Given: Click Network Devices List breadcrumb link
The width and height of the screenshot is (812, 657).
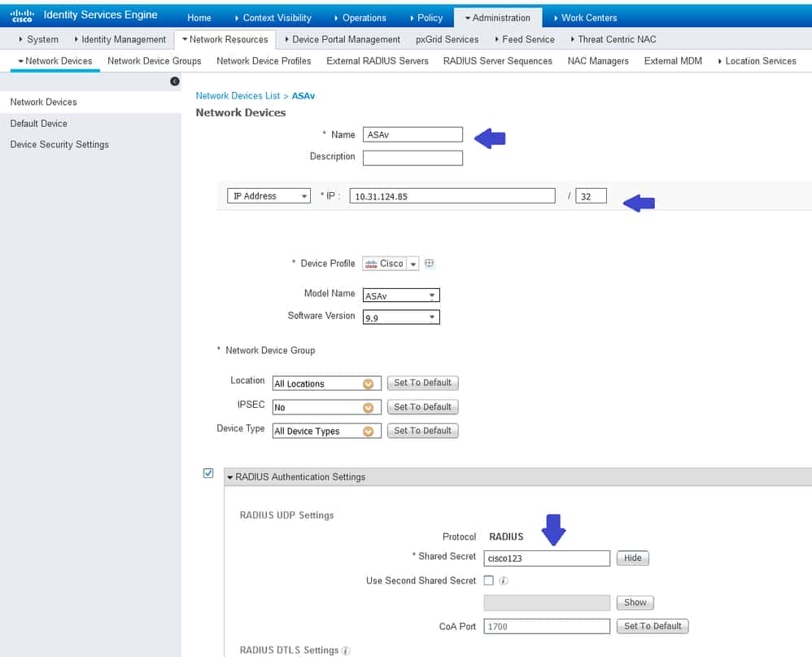Looking at the screenshot, I should [x=238, y=96].
